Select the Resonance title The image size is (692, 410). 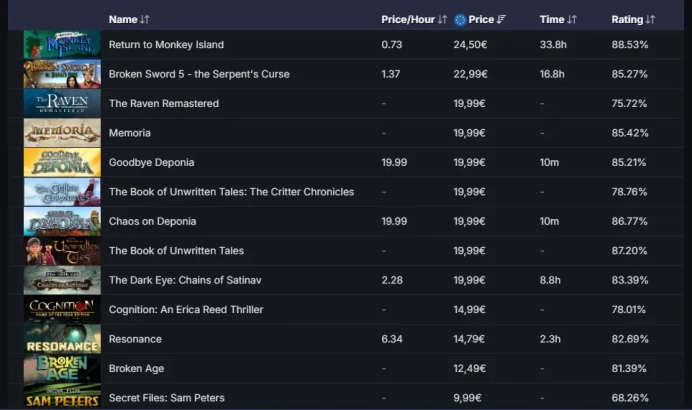tap(135, 339)
